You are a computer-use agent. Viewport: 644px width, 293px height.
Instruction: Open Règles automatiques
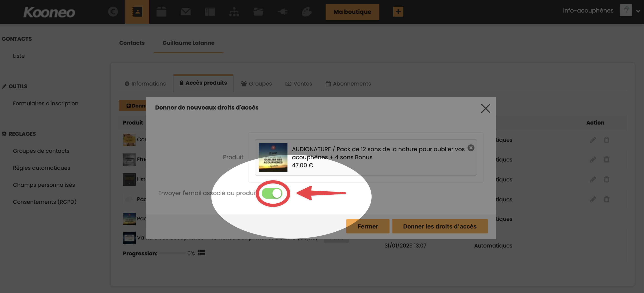pos(41,168)
